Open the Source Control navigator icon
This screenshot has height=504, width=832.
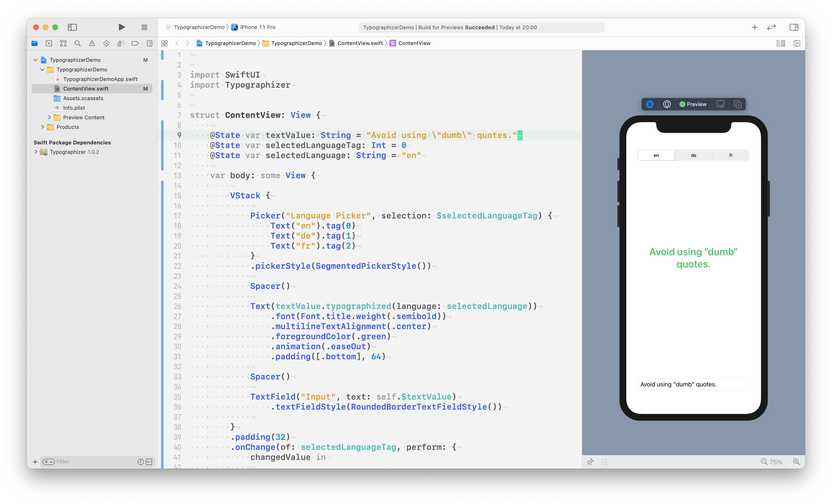(x=49, y=43)
